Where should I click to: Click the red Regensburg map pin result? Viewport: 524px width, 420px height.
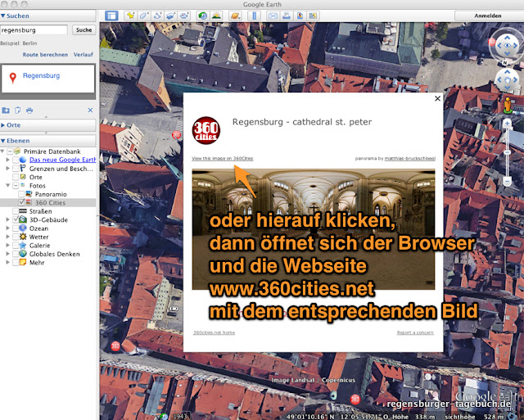13,78
